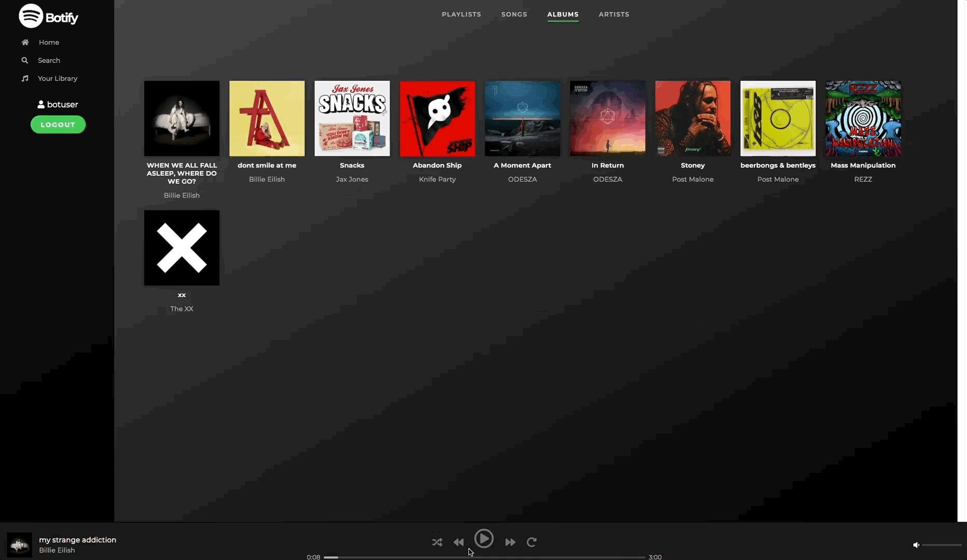Image resolution: width=967 pixels, height=560 pixels.
Task: Open Search page link
Action: pyautogui.click(x=49, y=61)
